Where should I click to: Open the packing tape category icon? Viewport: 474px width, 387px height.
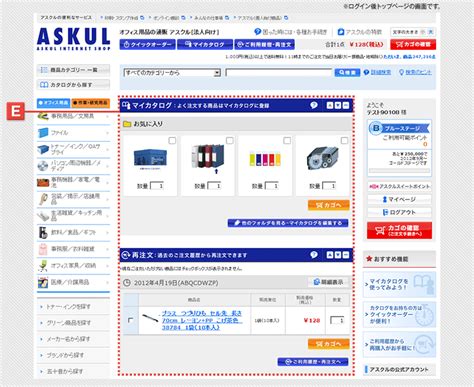pos(43,199)
